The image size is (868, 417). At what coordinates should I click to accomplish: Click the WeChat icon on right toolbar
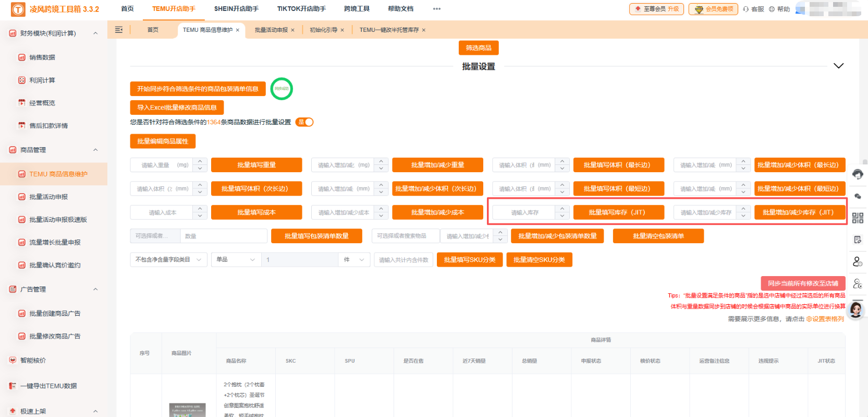coord(858,196)
